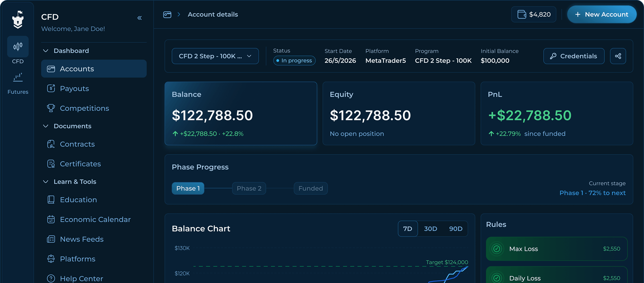Click the Competitions trophy icon
This screenshot has width=644, height=283.
[51, 108]
